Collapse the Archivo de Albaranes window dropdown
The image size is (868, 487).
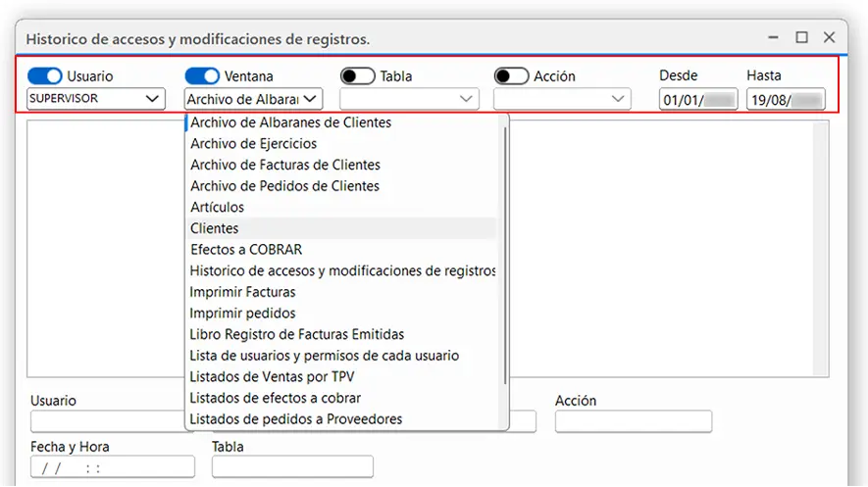(254, 99)
